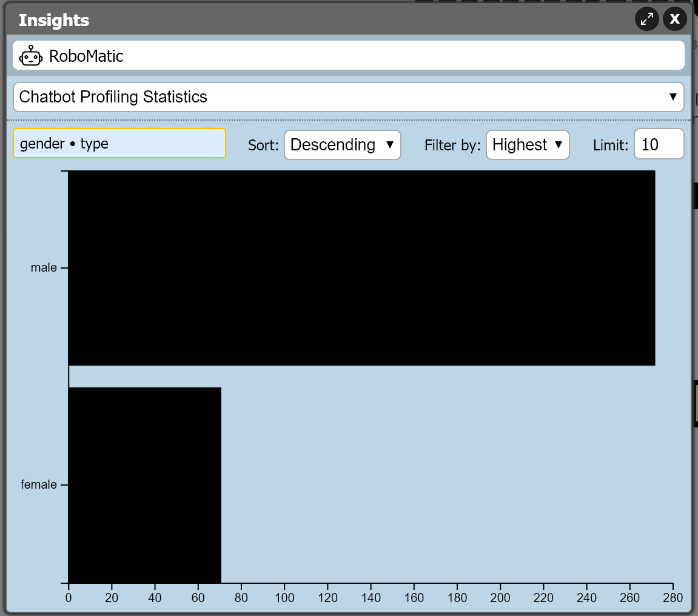Click the Filter by: label
The width and height of the screenshot is (698, 616).
pos(452,145)
